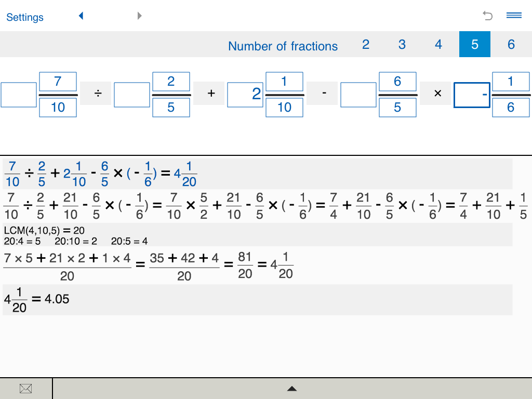Click the whole number field containing 2

(x=245, y=95)
